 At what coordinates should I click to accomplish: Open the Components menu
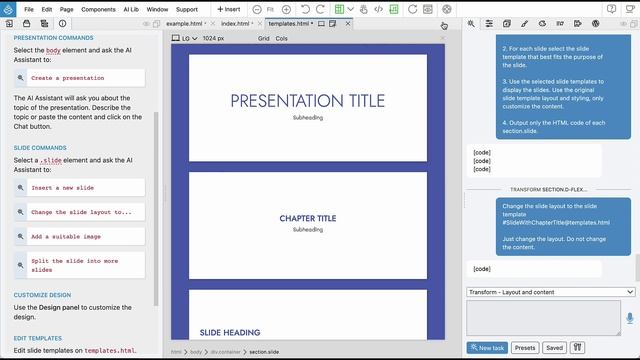click(98, 9)
